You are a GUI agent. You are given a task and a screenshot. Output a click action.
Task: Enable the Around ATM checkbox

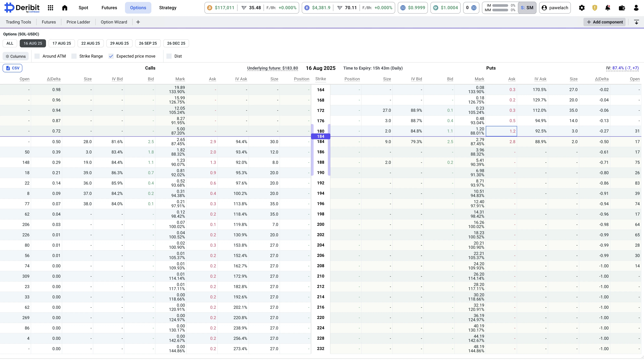37,56
